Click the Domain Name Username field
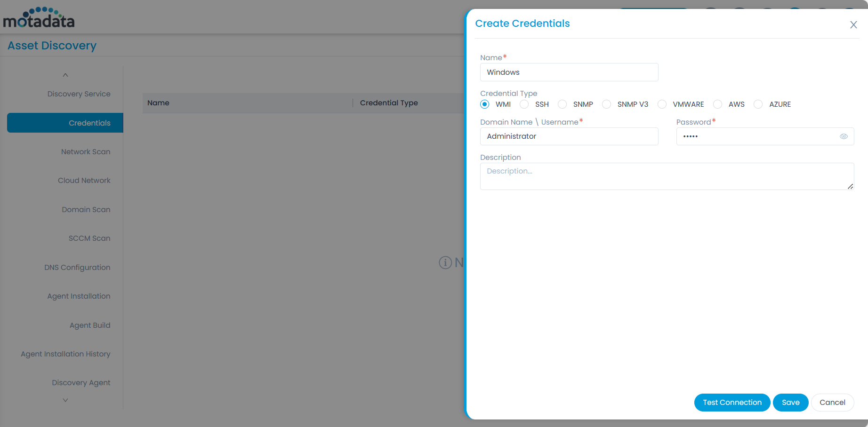Screen dimensions: 868x427 (x=569, y=136)
